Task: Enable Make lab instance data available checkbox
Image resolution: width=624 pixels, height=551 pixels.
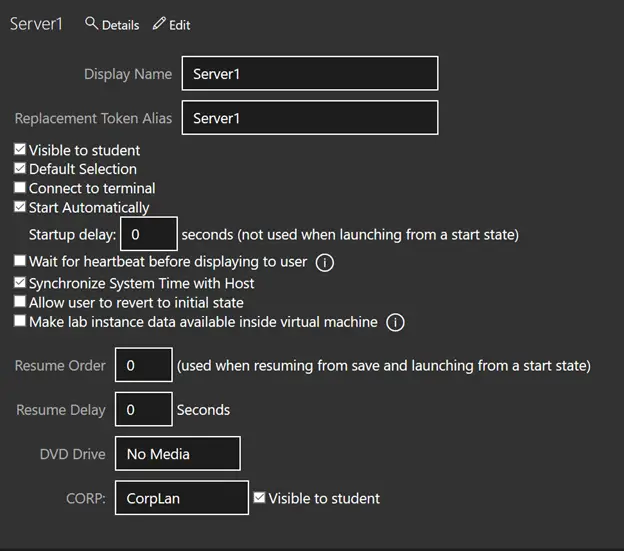Action: (20, 321)
